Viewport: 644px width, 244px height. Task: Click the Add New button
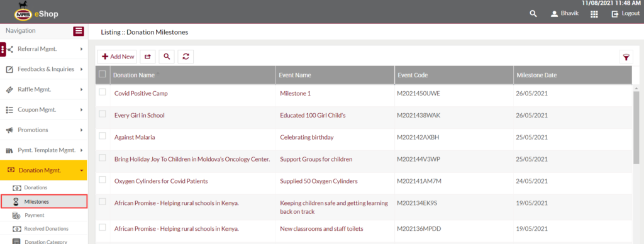tap(118, 57)
